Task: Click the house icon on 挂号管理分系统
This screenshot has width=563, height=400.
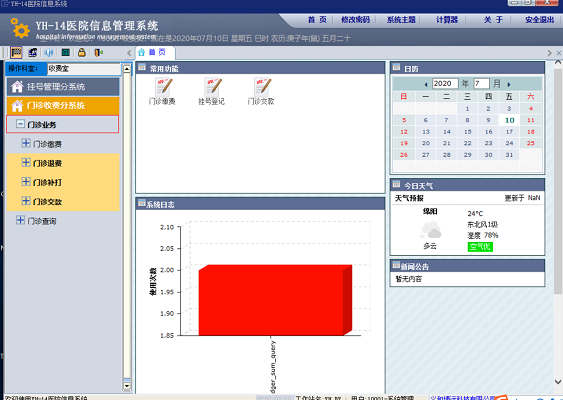Action: click(17, 87)
